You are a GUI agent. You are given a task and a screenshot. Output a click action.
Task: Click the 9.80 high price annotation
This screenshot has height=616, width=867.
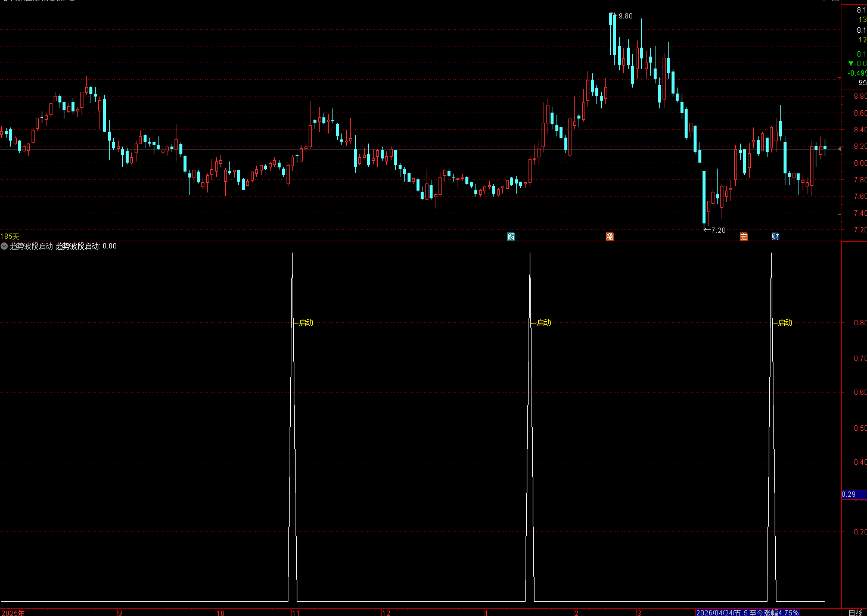(625, 16)
